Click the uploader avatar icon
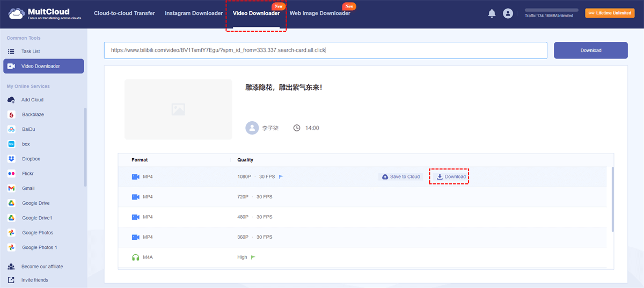The image size is (644, 288). [x=252, y=128]
